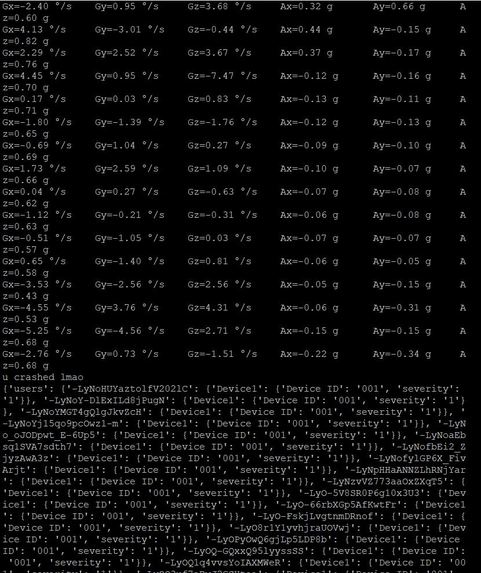This screenshot has width=481, height=573.
Task: Click the Gy=-4.56 °/s reading
Action: tap(129, 331)
